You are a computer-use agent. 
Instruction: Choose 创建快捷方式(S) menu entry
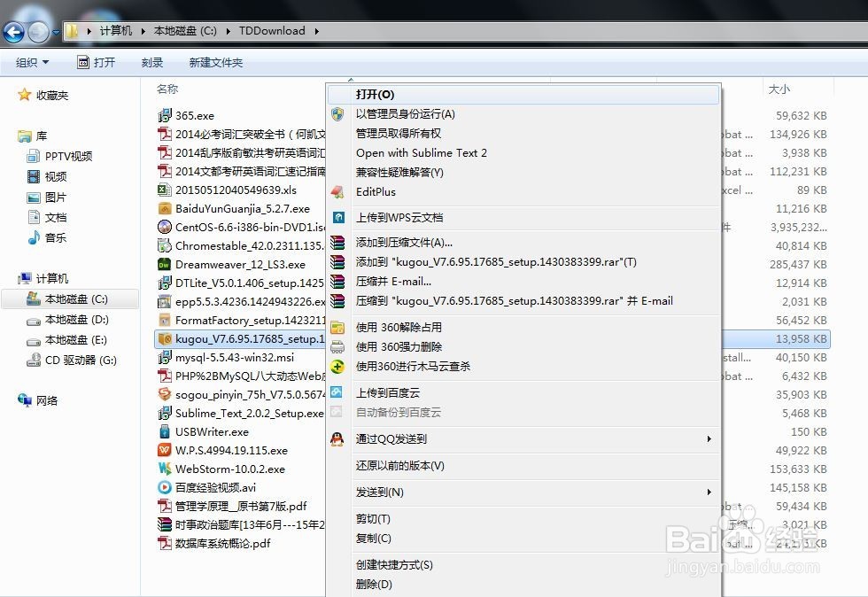(523, 565)
